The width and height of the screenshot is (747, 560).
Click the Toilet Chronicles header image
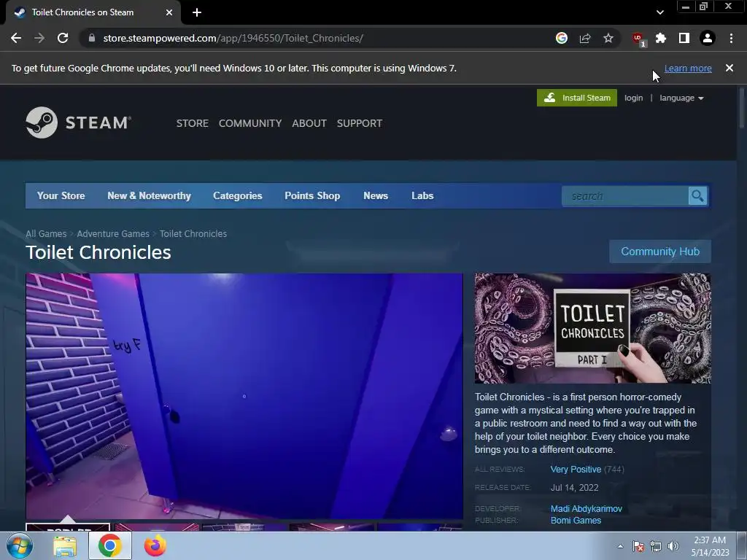click(592, 328)
